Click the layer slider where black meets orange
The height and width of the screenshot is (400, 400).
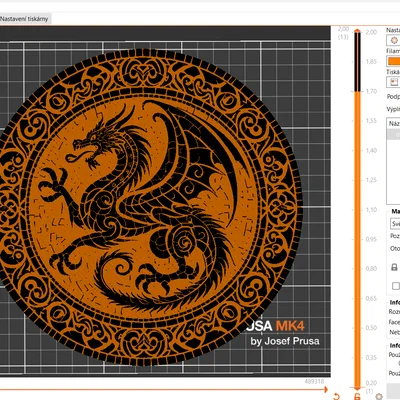(357, 91)
